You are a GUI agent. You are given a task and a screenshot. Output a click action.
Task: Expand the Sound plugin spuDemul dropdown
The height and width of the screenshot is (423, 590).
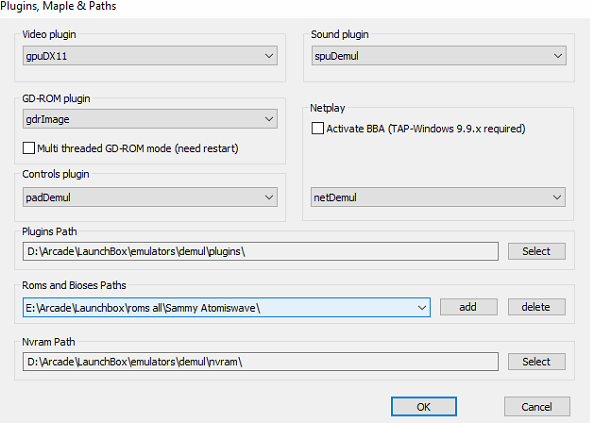tap(439, 56)
